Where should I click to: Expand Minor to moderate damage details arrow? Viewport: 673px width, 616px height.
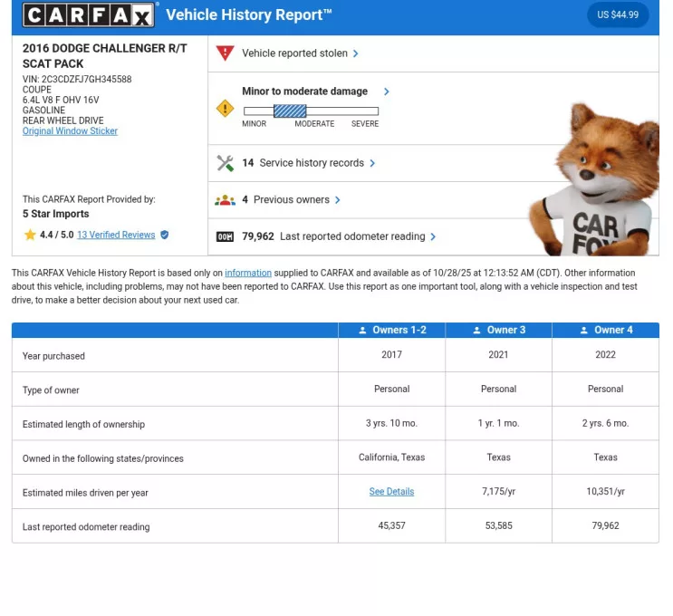coord(387,91)
